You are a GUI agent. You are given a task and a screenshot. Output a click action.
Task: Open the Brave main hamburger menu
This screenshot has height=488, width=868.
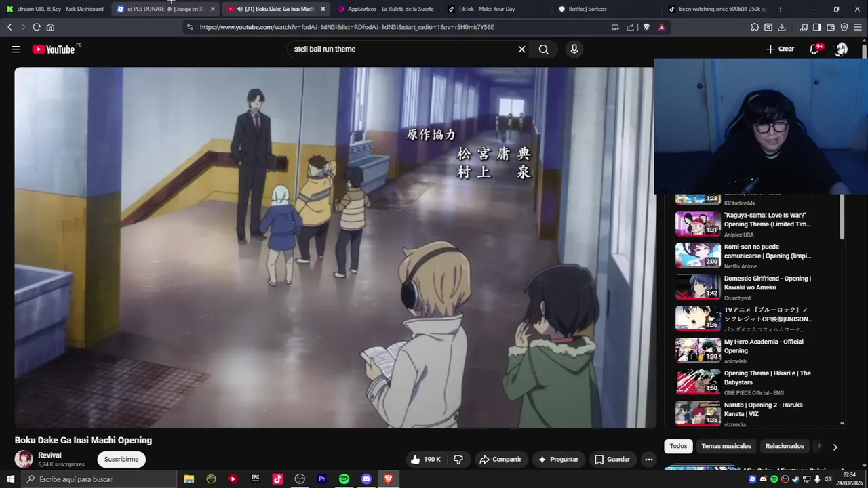pyautogui.click(x=857, y=27)
